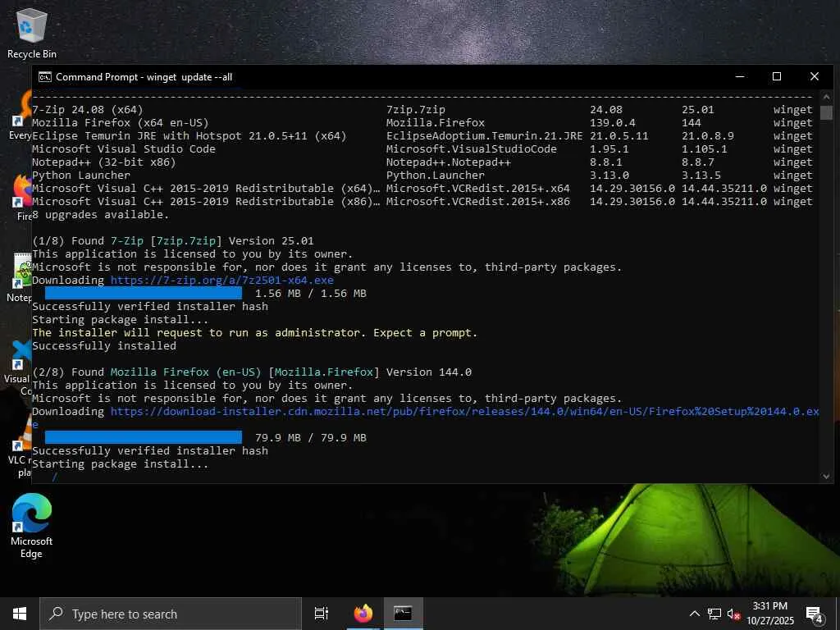Open the taskbar clock and date
Screen dimensions: 840x630
(770, 614)
